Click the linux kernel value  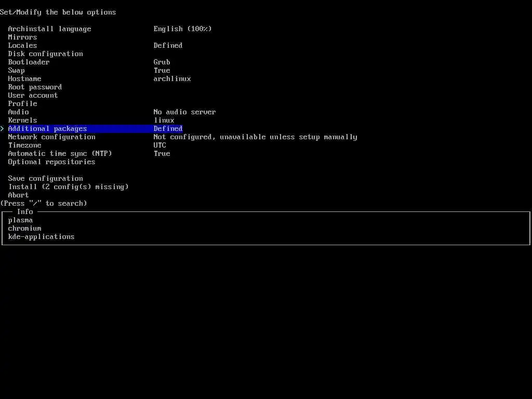pyautogui.click(x=164, y=120)
